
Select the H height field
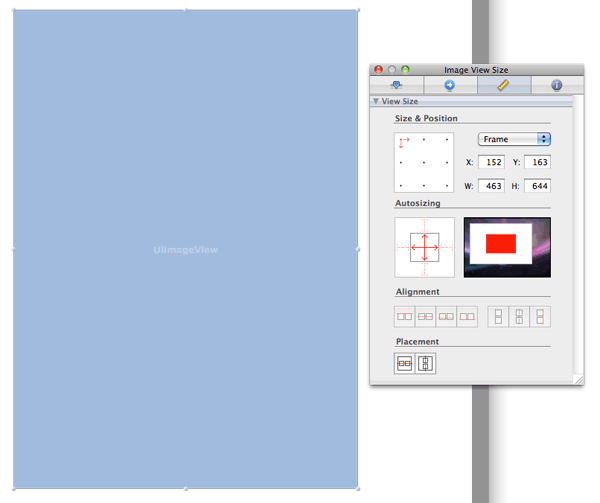(537, 186)
